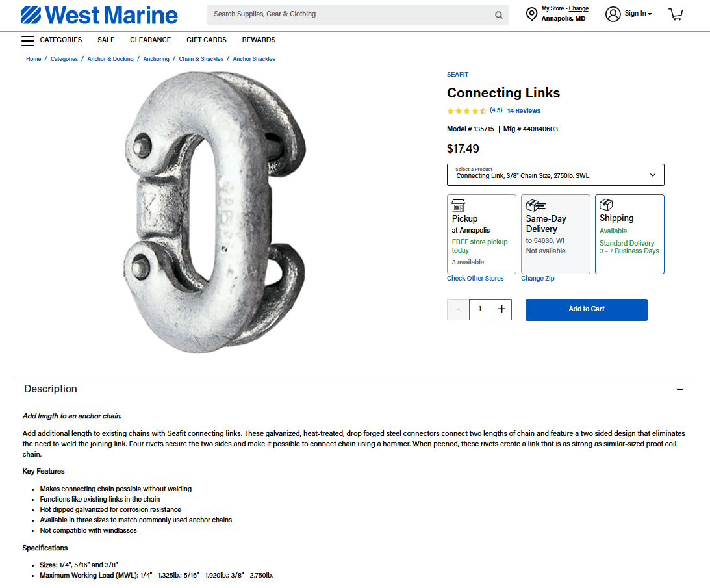710x588 pixels.
Task: Open the Select a Product dropdown
Action: (555, 175)
